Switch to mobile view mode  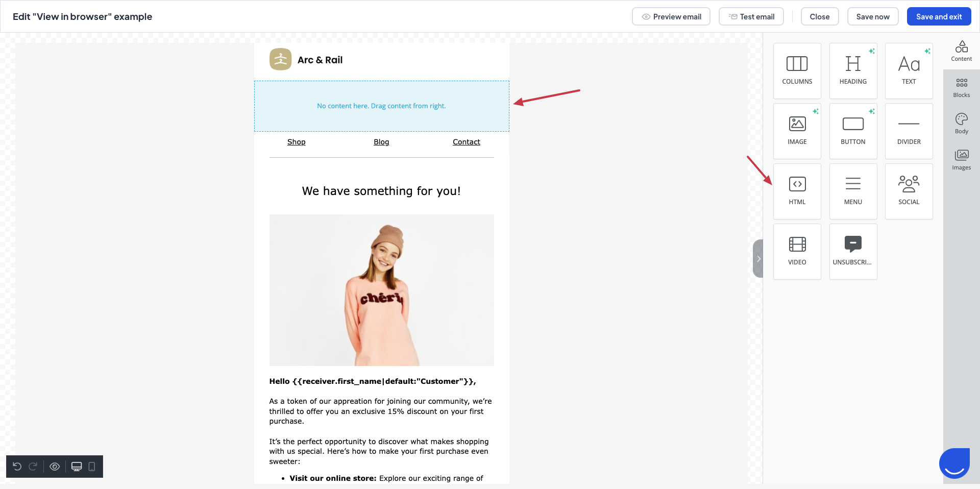click(92, 467)
